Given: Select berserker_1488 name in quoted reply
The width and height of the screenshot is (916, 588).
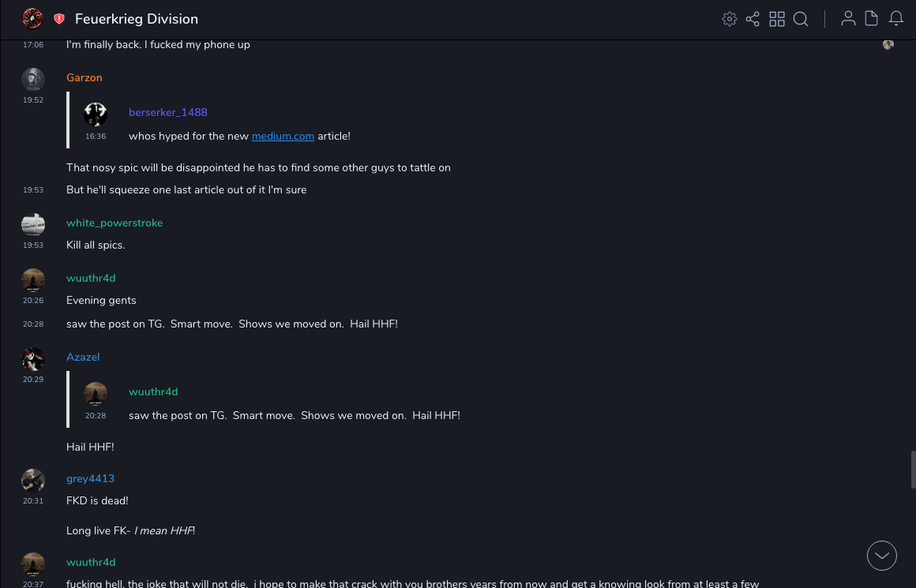Looking at the screenshot, I should point(168,112).
